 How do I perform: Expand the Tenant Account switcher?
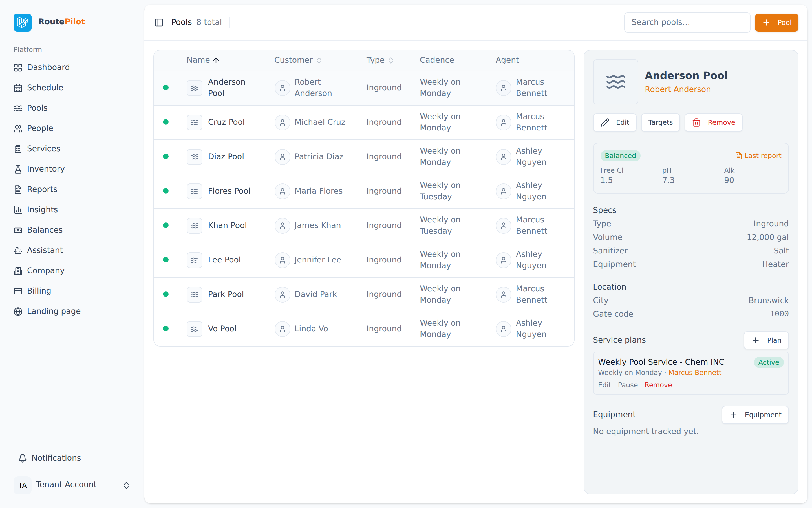point(126,485)
